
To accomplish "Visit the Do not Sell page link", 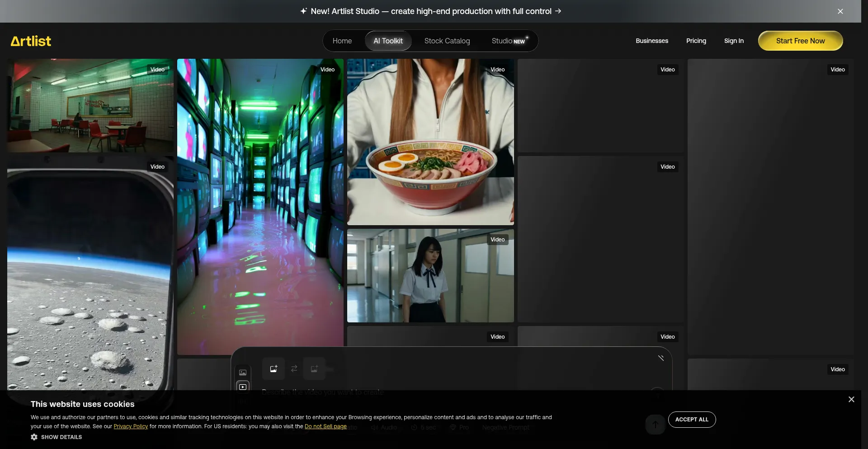I will 325,426.
